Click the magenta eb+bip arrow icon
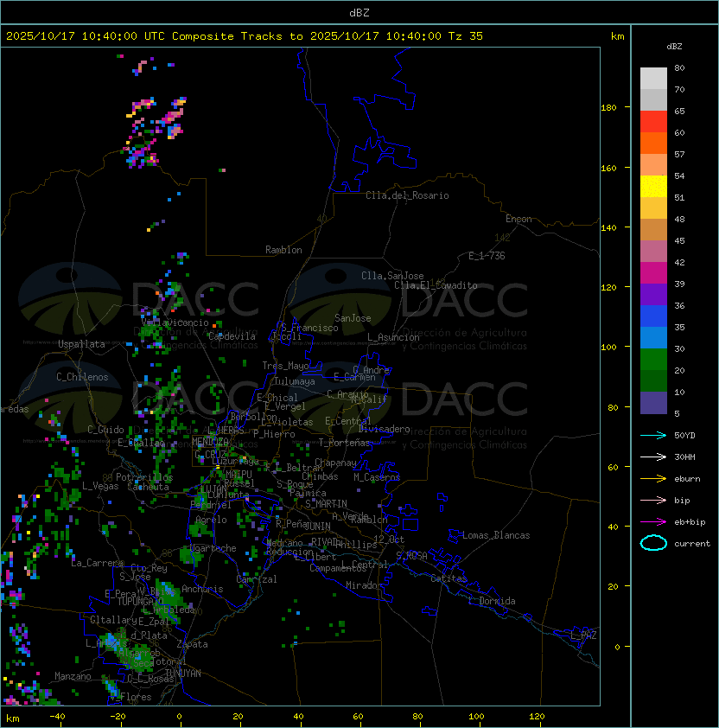The width and height of the screenshot is (719, 728). point(653,522)
